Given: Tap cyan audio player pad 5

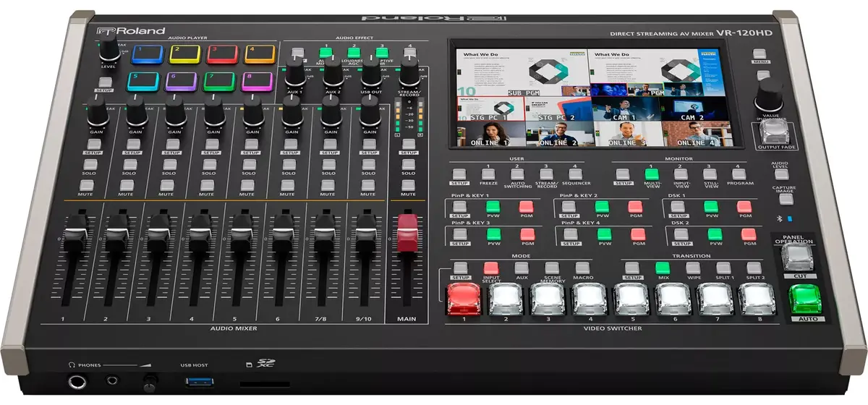Looking at the screenshot, I should [x=145, y=81].
